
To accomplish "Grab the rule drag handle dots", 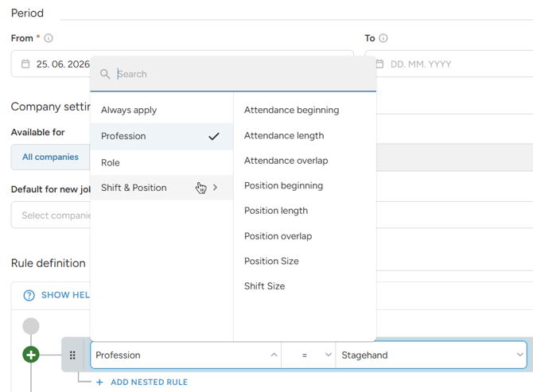I will tap(72, 355).
